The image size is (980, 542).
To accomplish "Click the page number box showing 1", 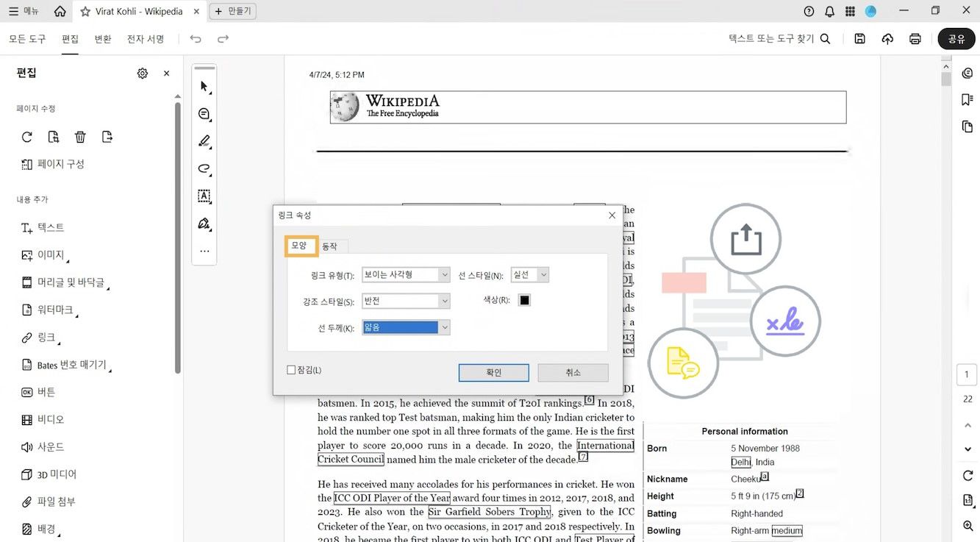I will point(968,374).
